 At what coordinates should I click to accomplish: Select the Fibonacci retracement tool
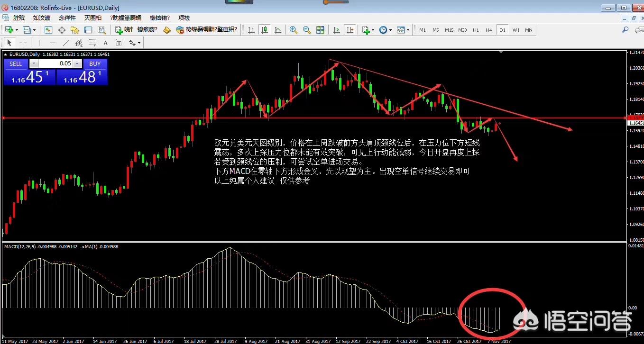(92, 43)
